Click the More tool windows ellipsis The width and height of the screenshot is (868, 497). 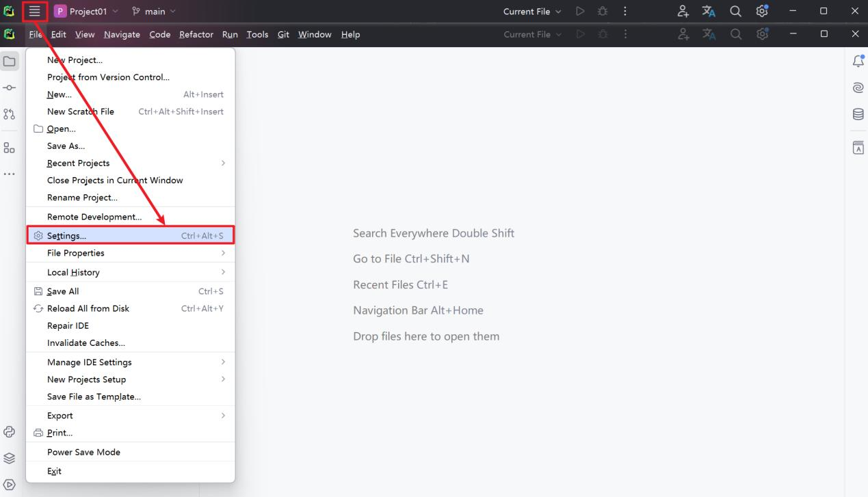tap(10, 174)
